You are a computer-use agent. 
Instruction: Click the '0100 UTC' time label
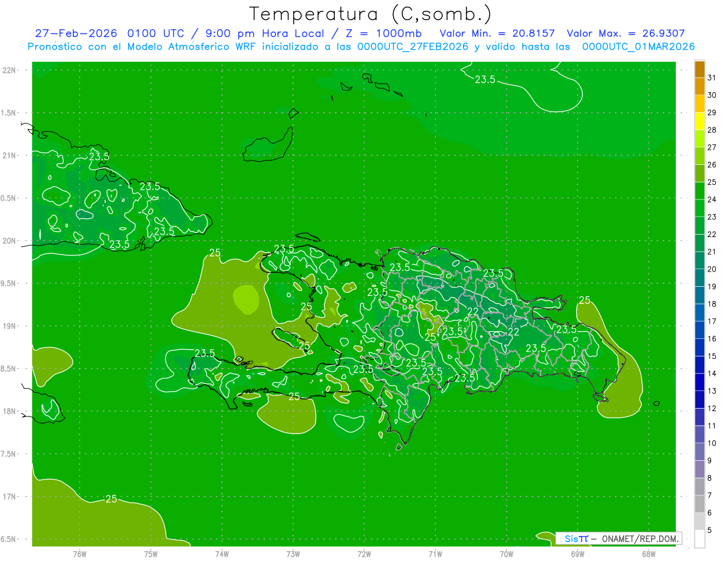pyautogui.click(x=157, y=33)
